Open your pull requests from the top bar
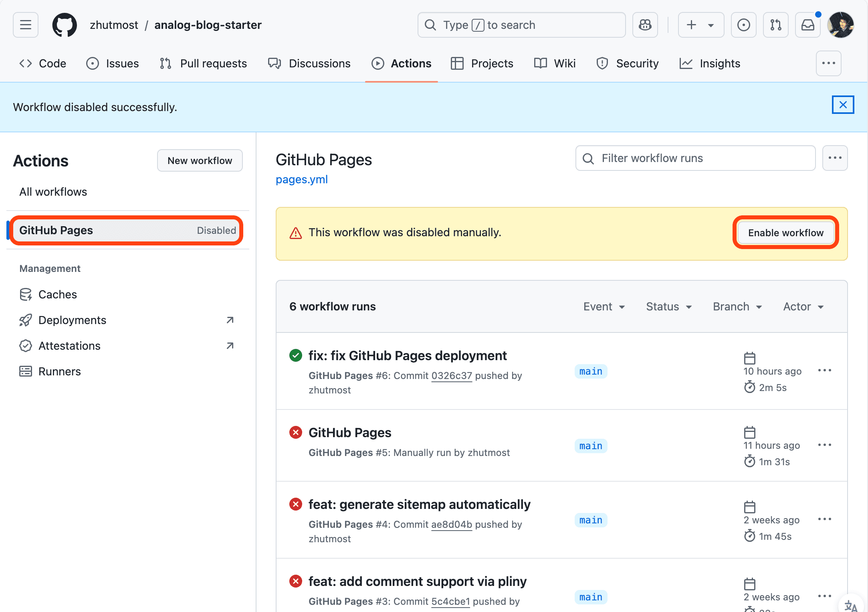Viewport: 868px width, 612px height. [x=775, y=25]
